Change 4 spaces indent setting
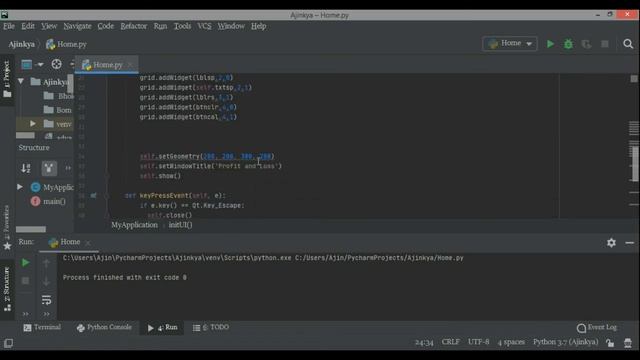The width and height of the screenshot is (640, 360). coord(511,342)
